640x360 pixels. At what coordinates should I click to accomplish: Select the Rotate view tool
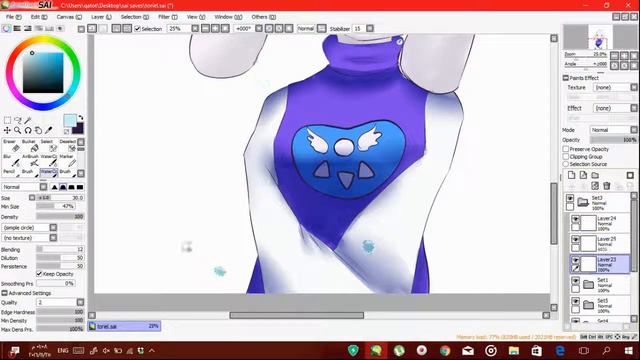pyautogui.click(x=28, y=130)
